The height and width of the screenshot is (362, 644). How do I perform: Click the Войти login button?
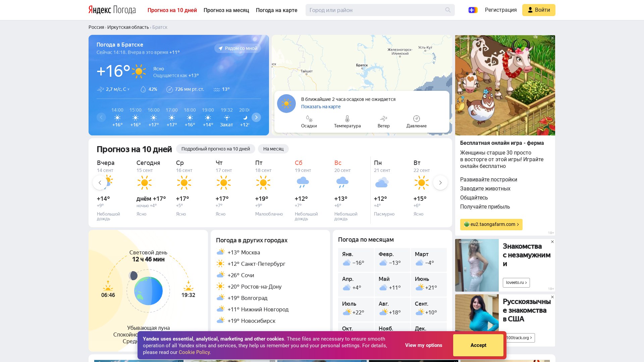(538, 10)
